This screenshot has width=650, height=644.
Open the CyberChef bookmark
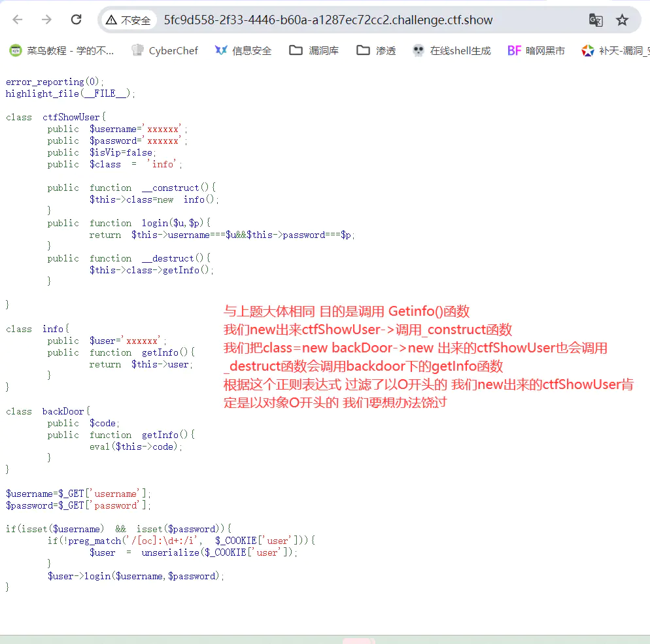(165, 50)
